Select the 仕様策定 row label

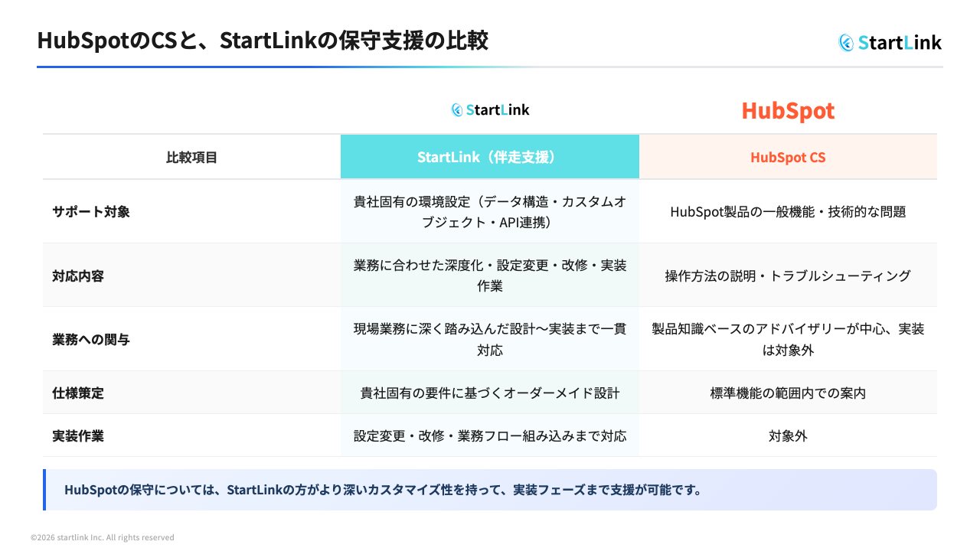tap(78, 393)
